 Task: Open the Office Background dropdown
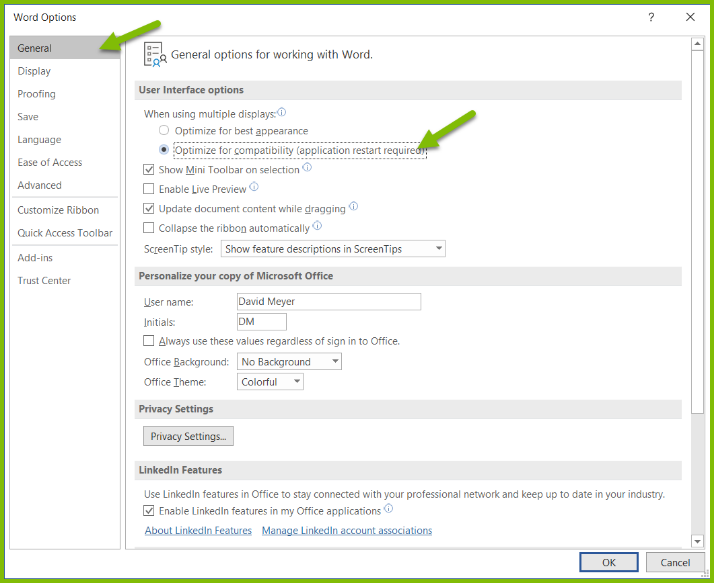(x=289, y=362)
